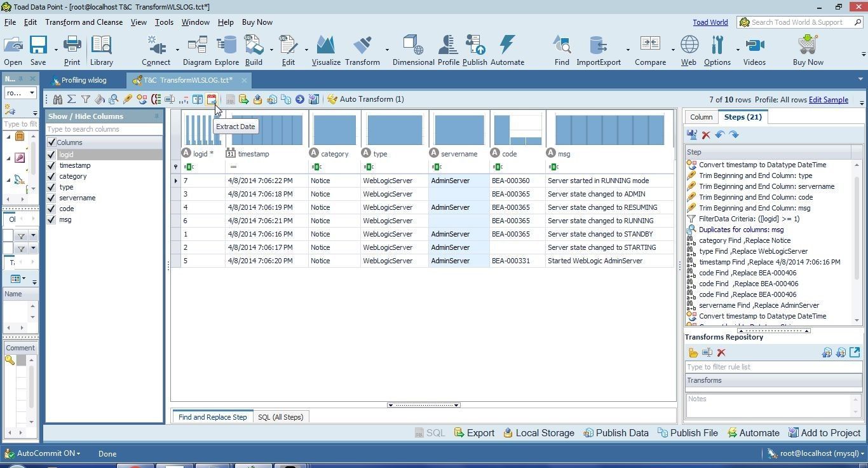Screen dimensions: 868x468
Task: Click the Toad World link
Action: point(710,22)
